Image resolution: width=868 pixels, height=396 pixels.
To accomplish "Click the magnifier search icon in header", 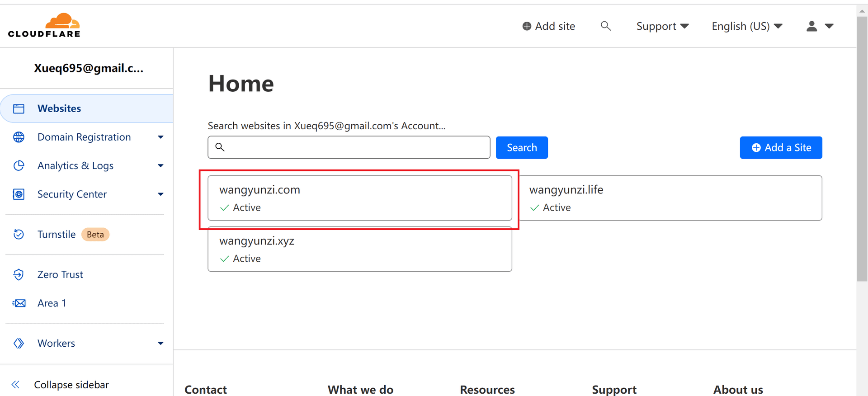I will 605,26.
